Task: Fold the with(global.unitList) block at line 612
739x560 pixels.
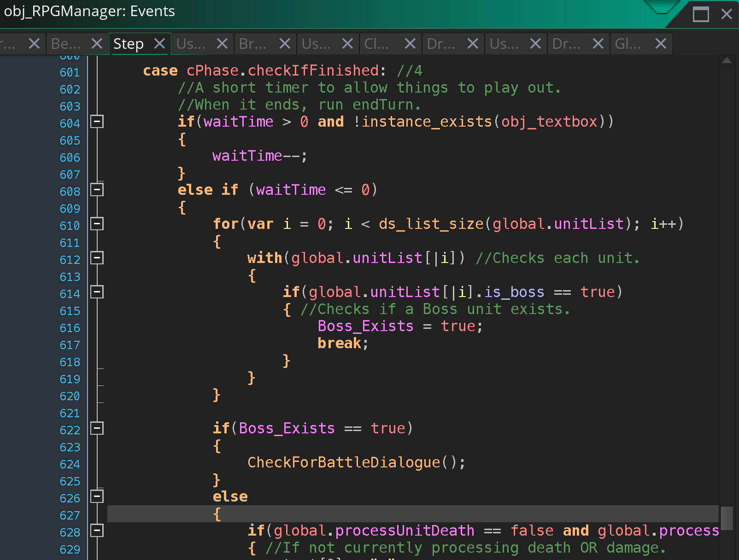Action: (x=97, y=258)
